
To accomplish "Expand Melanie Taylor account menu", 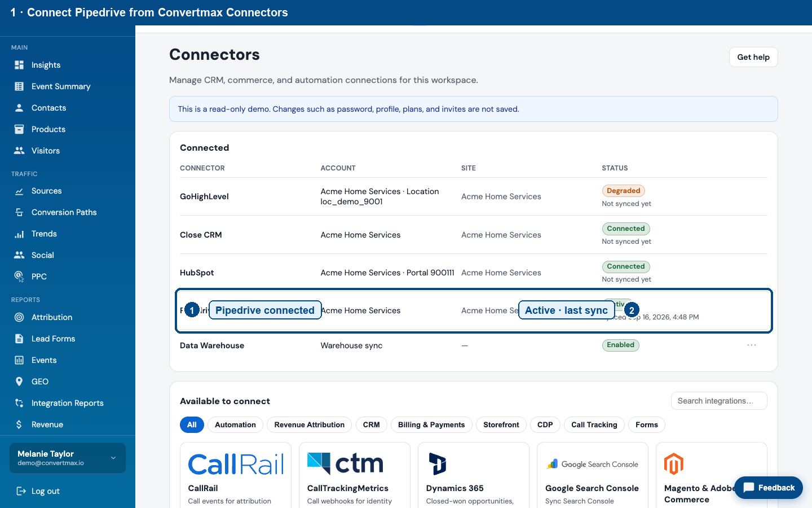I will coord(68,458).
